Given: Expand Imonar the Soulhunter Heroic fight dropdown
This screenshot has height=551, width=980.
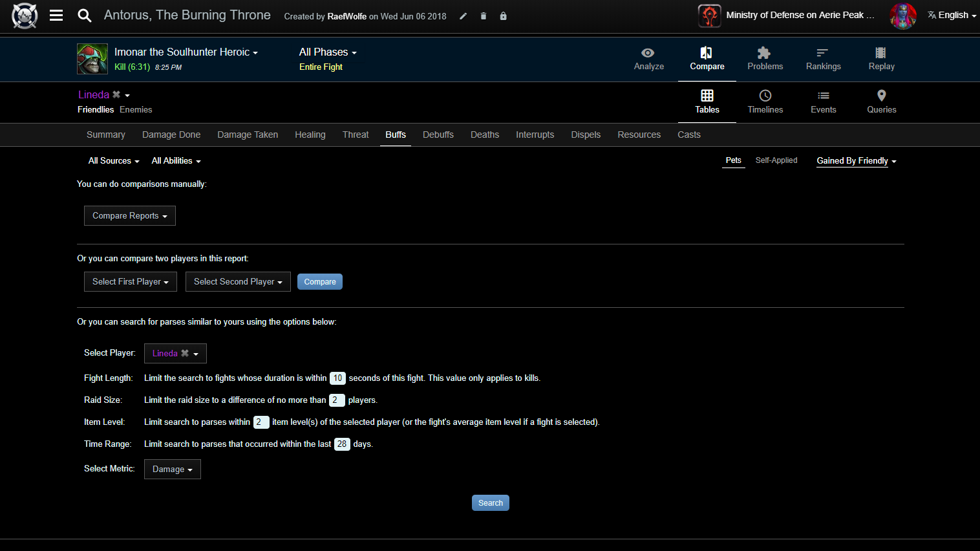Looking at the screenshot, I should coord(186,52).
